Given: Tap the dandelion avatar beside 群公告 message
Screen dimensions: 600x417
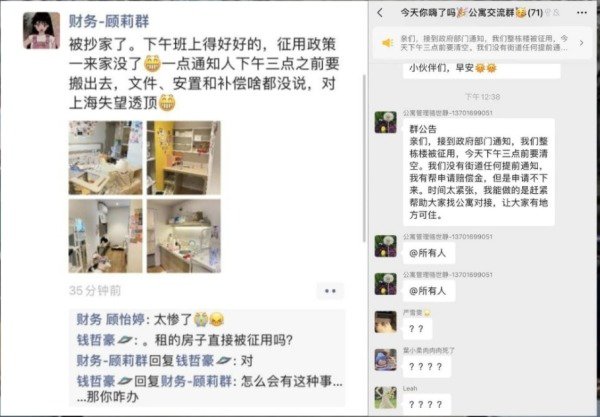Looking at the screenshot, I should click(x=386, y=122).
